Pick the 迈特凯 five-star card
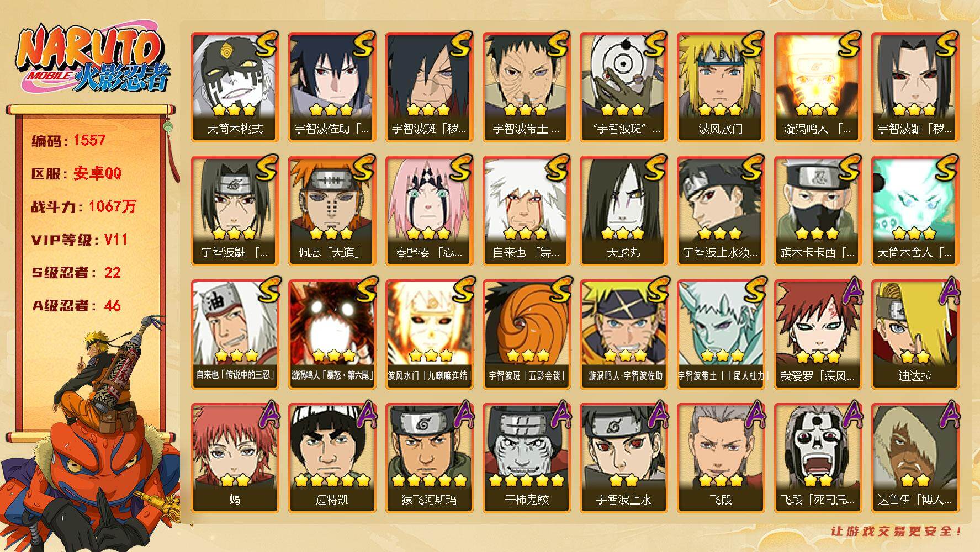Image resolution: width=980 pixels, height=552 pixels. pyautogui.click(x=332, y=458)
